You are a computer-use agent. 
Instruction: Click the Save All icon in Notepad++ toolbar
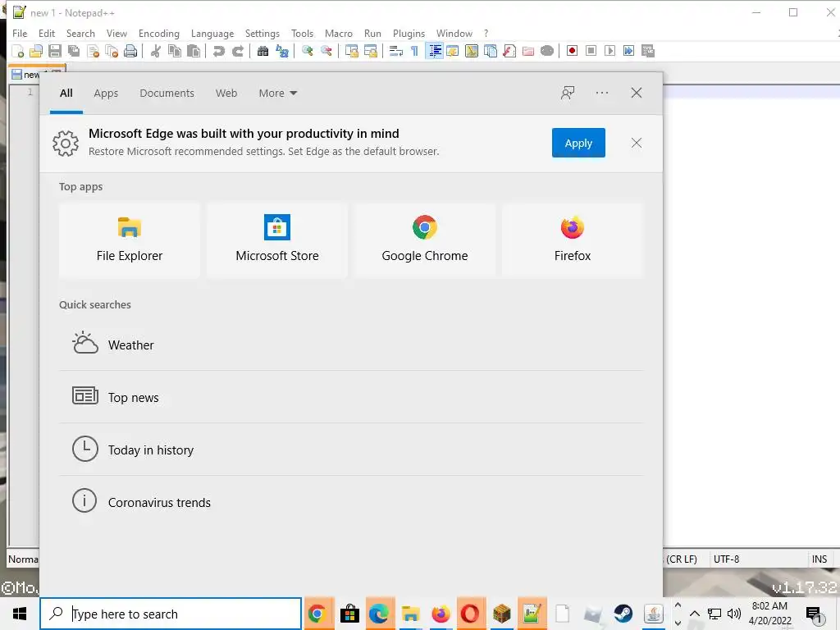(x=73, y=51)
